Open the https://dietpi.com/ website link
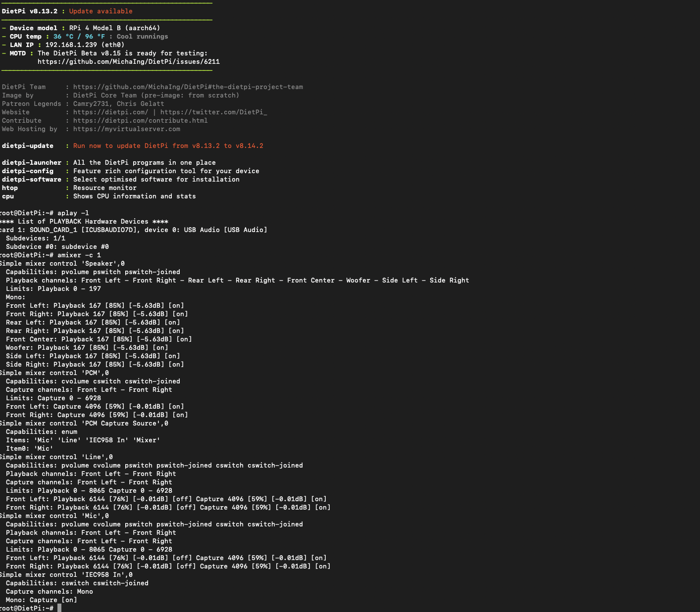 click(110, 112)
